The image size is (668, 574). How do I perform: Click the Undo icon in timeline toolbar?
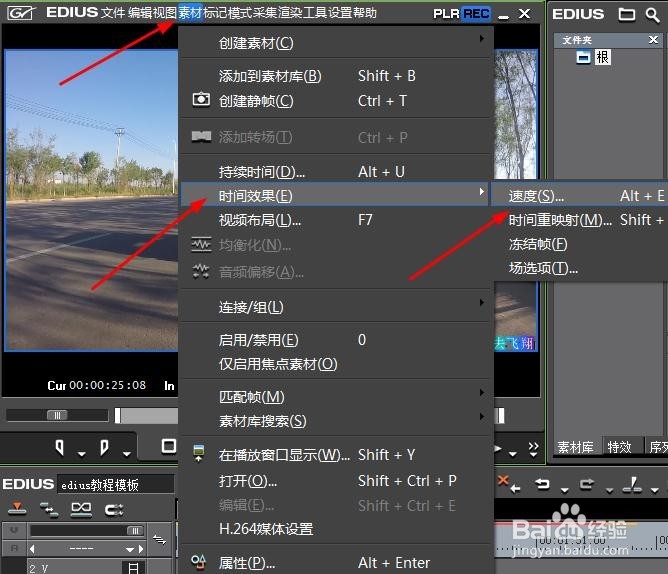(542, 485)
